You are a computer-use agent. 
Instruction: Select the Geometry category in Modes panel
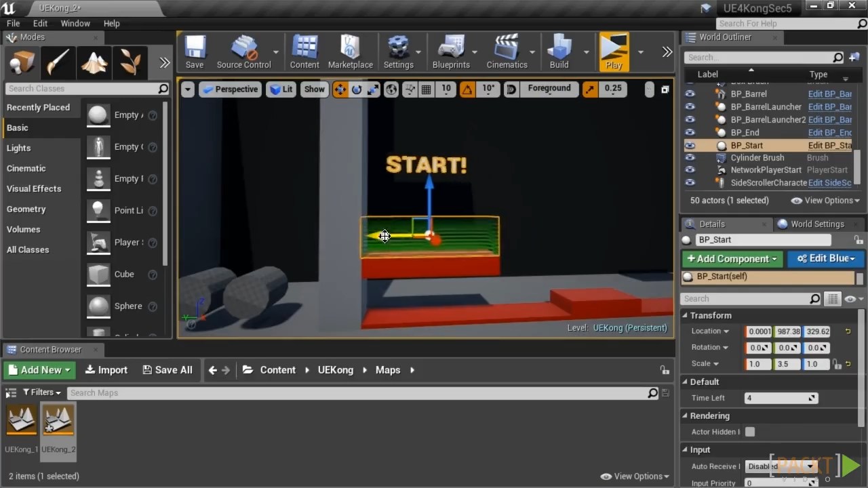(x=26, y=209)
